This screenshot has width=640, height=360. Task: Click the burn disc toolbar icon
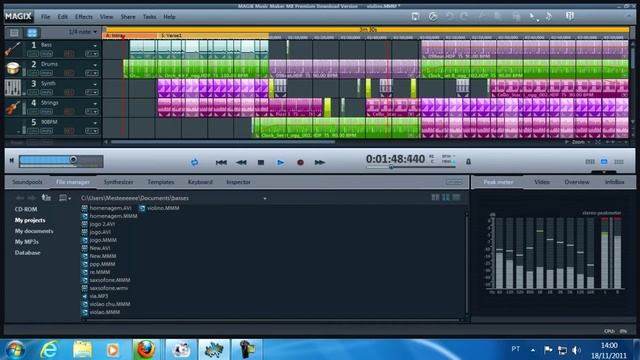pyautogui.click(x=433, y=16)
